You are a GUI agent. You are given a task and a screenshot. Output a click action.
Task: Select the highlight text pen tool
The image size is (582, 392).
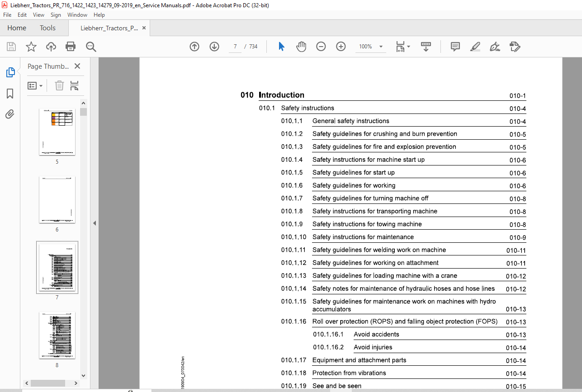point(475,47)
